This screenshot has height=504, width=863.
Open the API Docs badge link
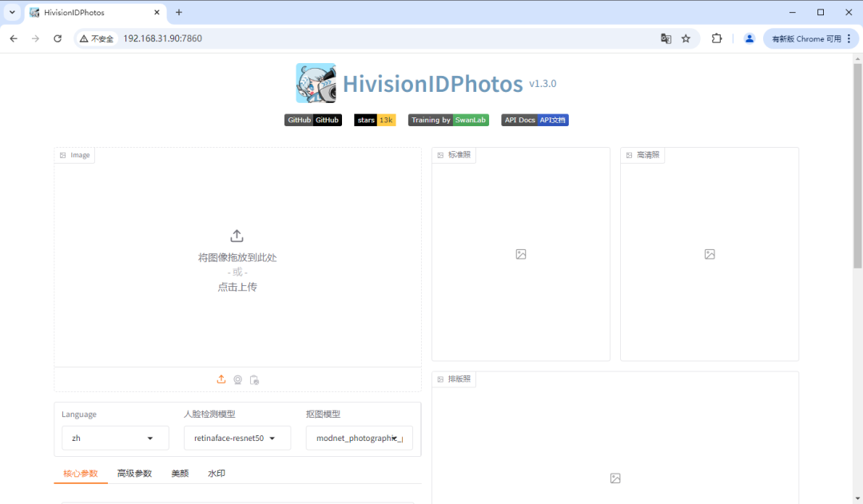tap(535, 120)
